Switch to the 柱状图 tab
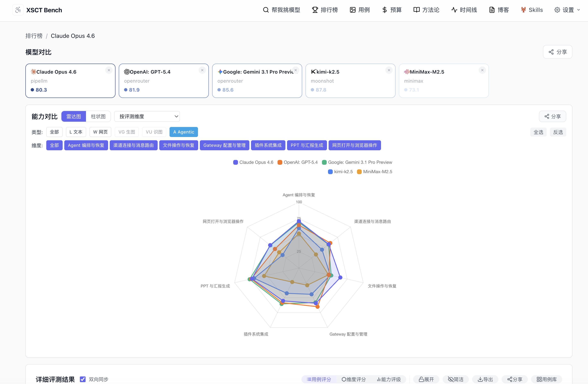 click(98, 117)
